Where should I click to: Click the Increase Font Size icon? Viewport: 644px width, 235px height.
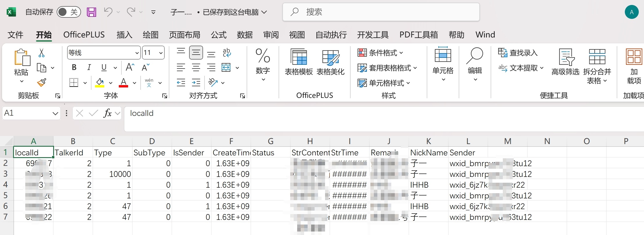pos(130,68)
